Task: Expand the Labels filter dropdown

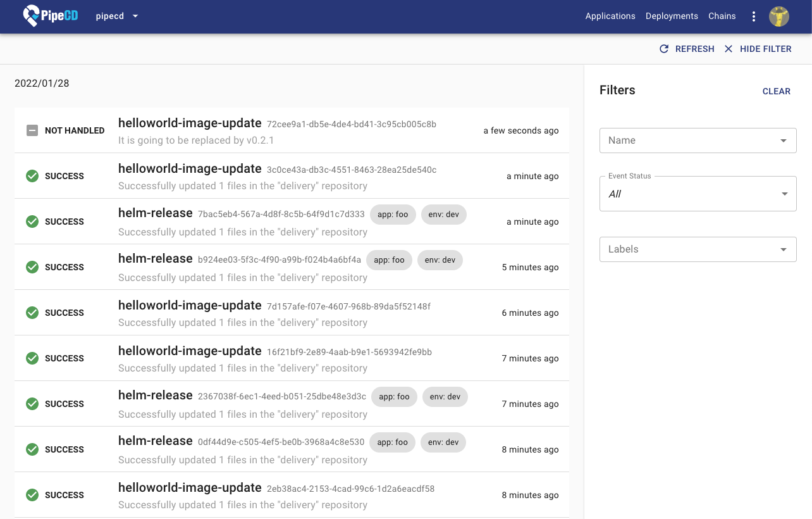Action: coord(698,249)
